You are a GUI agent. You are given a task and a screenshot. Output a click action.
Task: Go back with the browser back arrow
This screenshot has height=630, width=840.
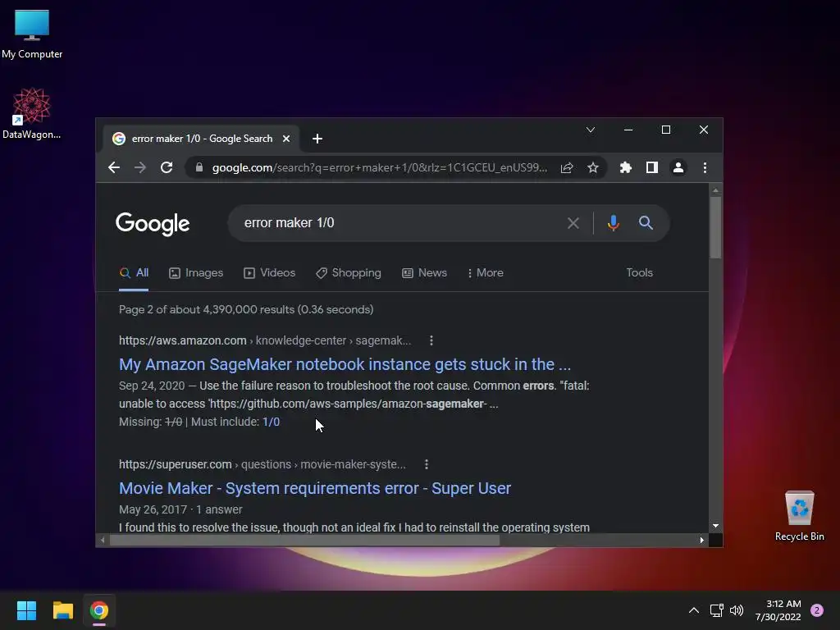coord(113,167)
